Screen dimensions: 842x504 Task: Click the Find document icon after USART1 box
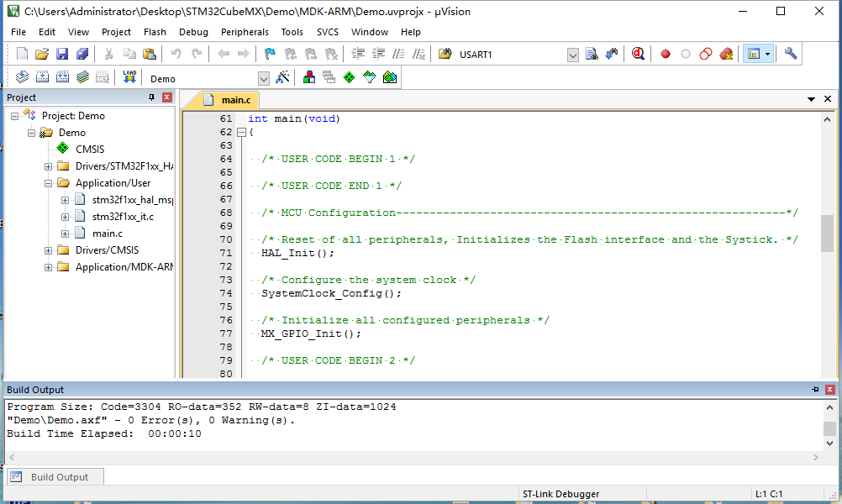[x=592, y=54]
